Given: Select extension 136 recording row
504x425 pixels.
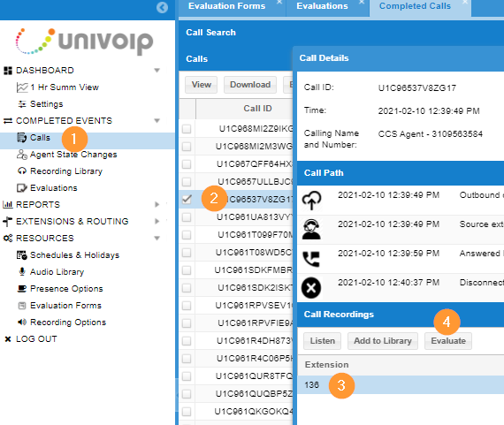Looking at the screenshot, I should 401,385.
